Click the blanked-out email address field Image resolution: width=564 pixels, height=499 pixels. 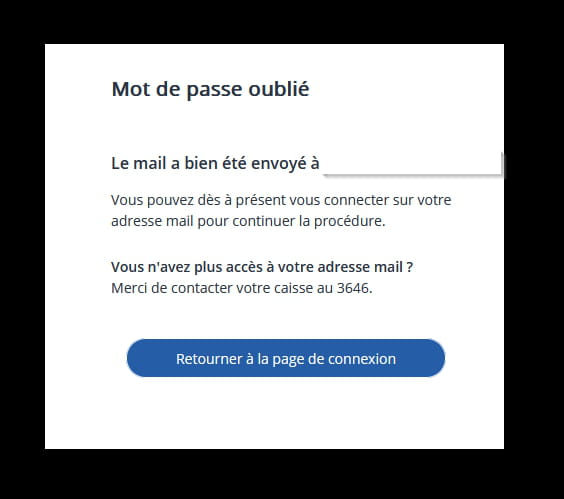click(x=413, y=164)
